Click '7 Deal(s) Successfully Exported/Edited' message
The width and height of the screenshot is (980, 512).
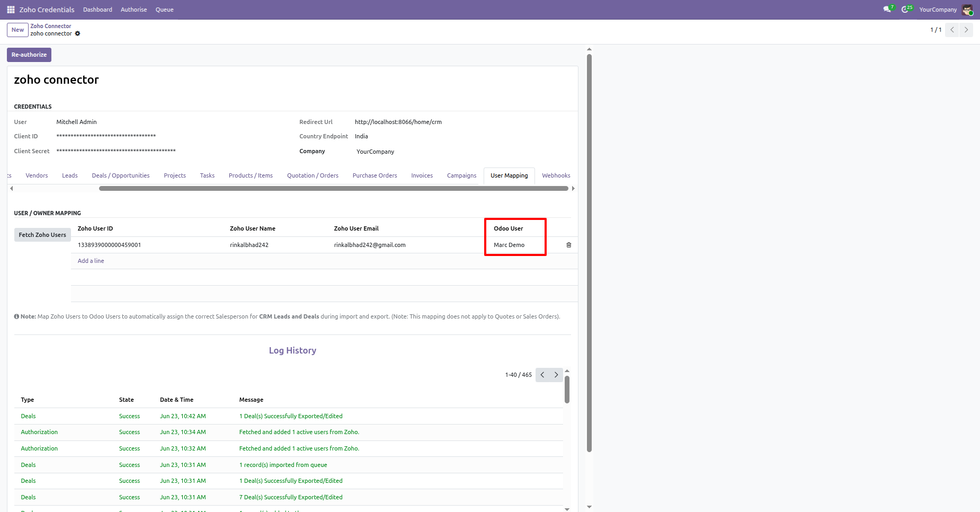tap(291, 497)
